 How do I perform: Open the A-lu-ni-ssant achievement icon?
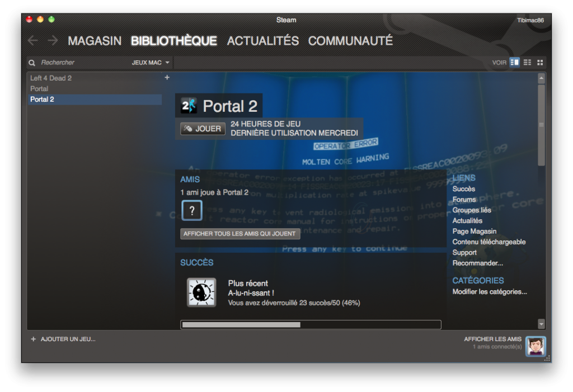pyautogui.click(x=201, y=292)
